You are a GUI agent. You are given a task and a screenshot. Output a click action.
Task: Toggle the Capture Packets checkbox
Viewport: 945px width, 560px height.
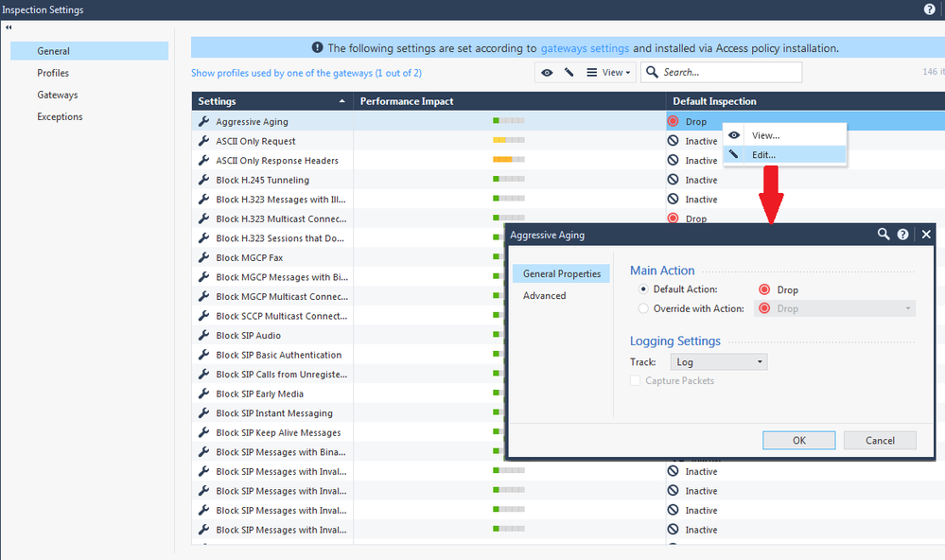coord(637,380)
